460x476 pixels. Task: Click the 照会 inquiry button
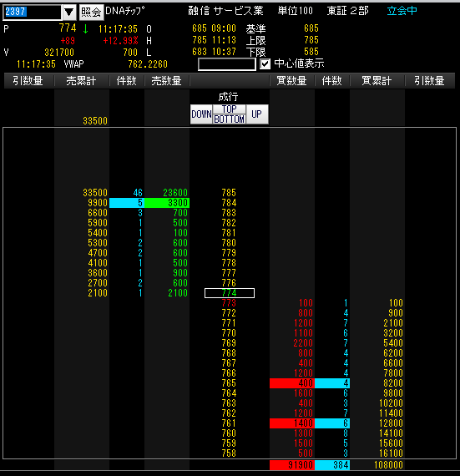[x=91, y=13]
